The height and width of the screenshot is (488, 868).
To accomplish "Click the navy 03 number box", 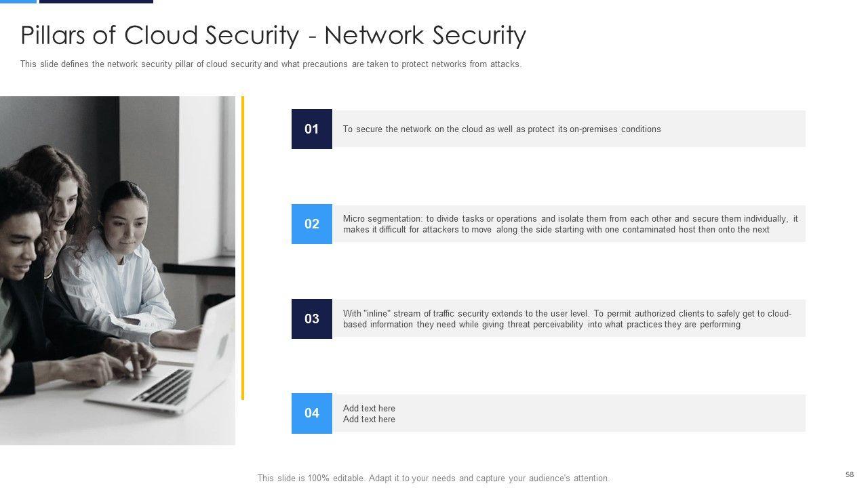I will (312, 319).
